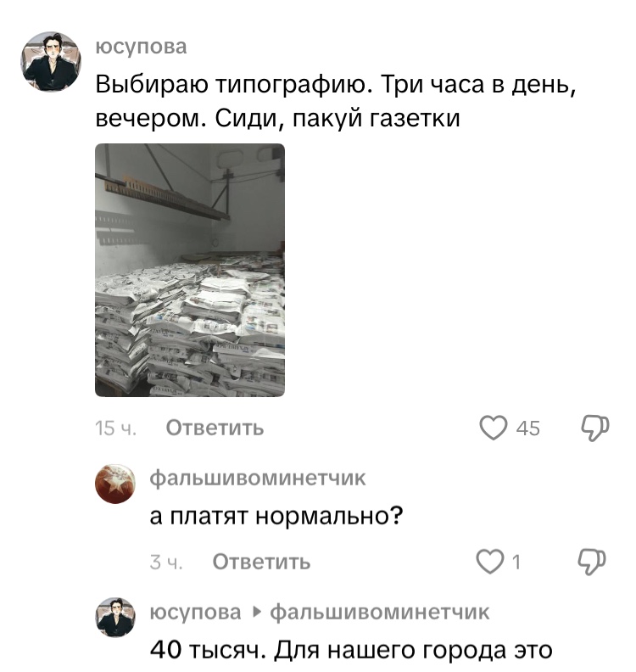Viewport: 636px width, 672px height.
Task: Like фальшивоминетчик's reply with heart icon
Action: [x=490, y=562]
